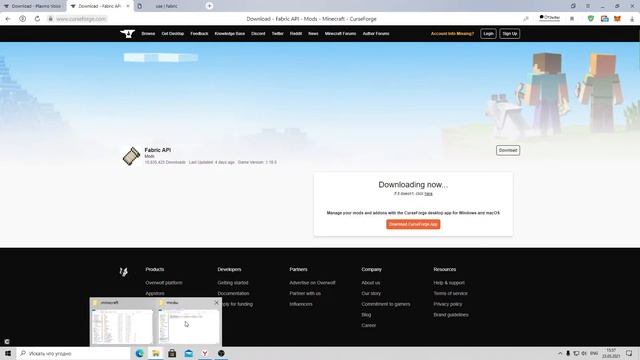Click the Login button
640x360 pixels.
(x=488, y=34)
